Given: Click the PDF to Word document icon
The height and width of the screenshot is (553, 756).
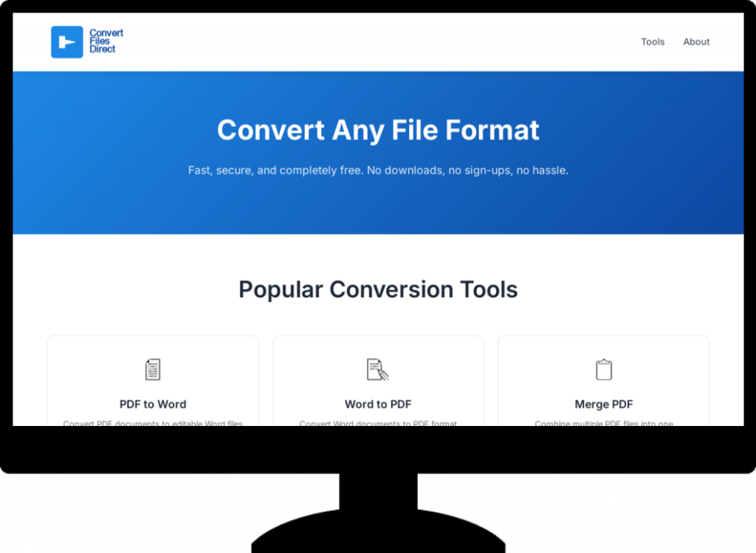Looking at the screenshot, I should pos(153,369).
